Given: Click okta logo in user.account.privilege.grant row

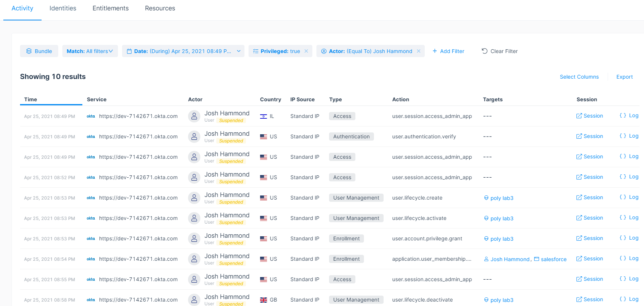Looking at the screenshot, I should pos(91,238).
